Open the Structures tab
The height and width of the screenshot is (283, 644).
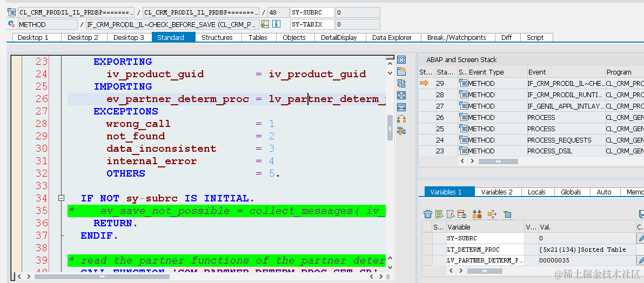pyautogui.click(x=217, y=37)
